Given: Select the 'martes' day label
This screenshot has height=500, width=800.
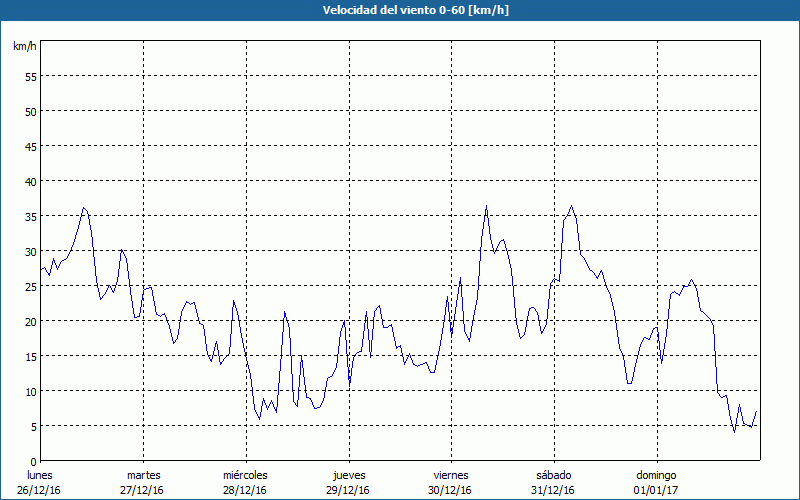Looking at the screenshot, I should tap(143, 475).
